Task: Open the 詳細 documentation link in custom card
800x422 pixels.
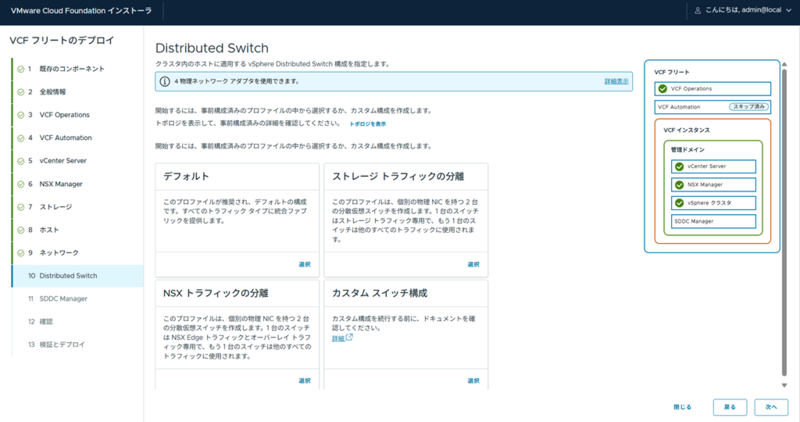Action: [338, 338]
